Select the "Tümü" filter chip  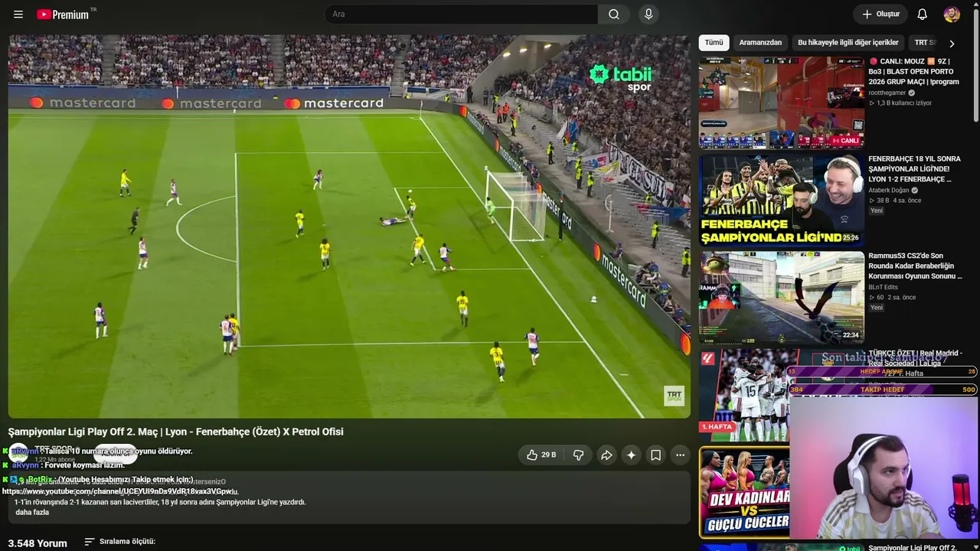coord(714,43)
